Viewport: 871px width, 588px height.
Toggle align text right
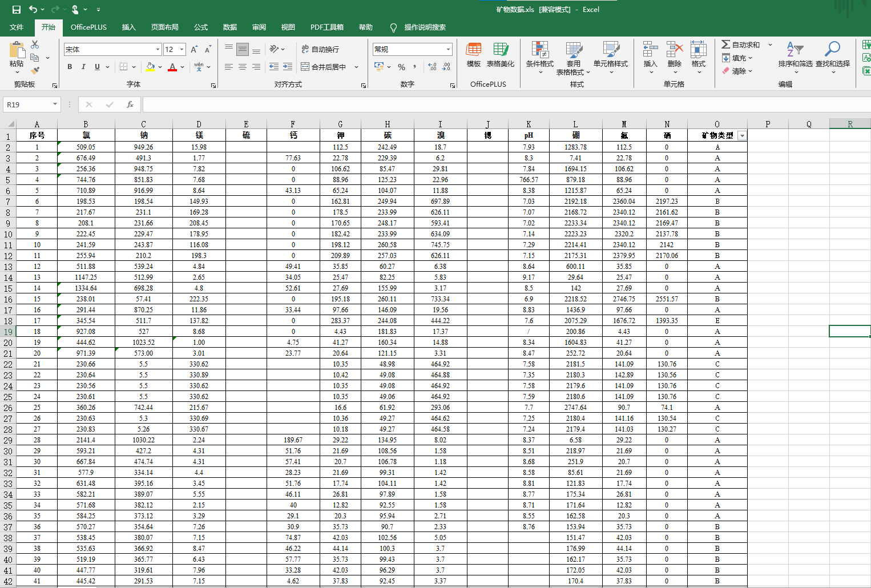pos(256,67)
